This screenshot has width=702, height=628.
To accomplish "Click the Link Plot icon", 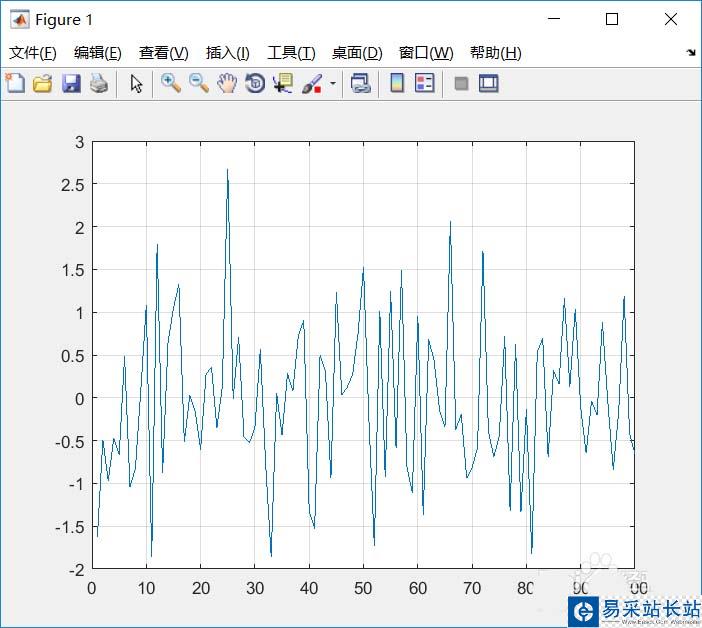I will click(x=360, y=84).
